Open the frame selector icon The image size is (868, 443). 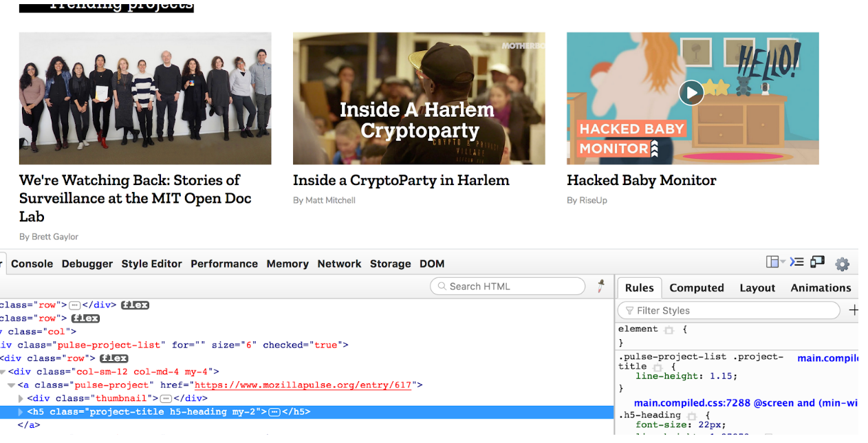[x=776, y=262]
